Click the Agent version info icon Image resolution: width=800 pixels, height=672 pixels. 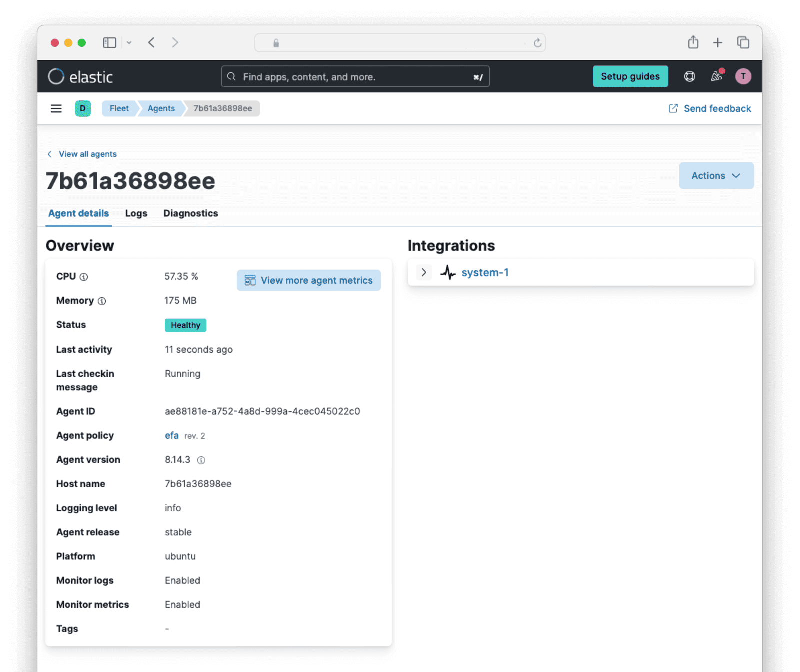pos(201,460)
